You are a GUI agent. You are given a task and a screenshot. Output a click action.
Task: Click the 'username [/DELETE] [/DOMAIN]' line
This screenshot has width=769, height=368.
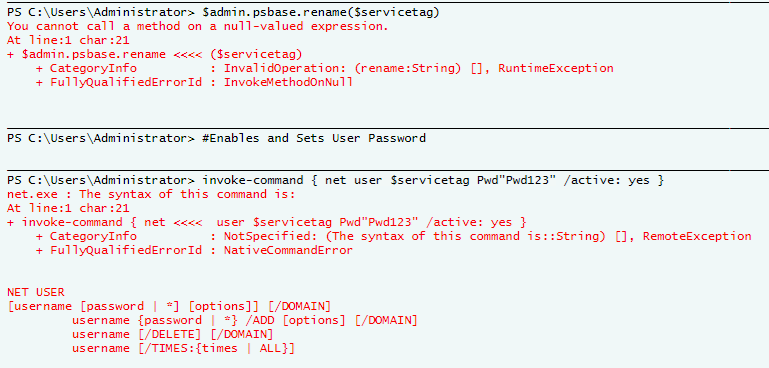(173, 335)
